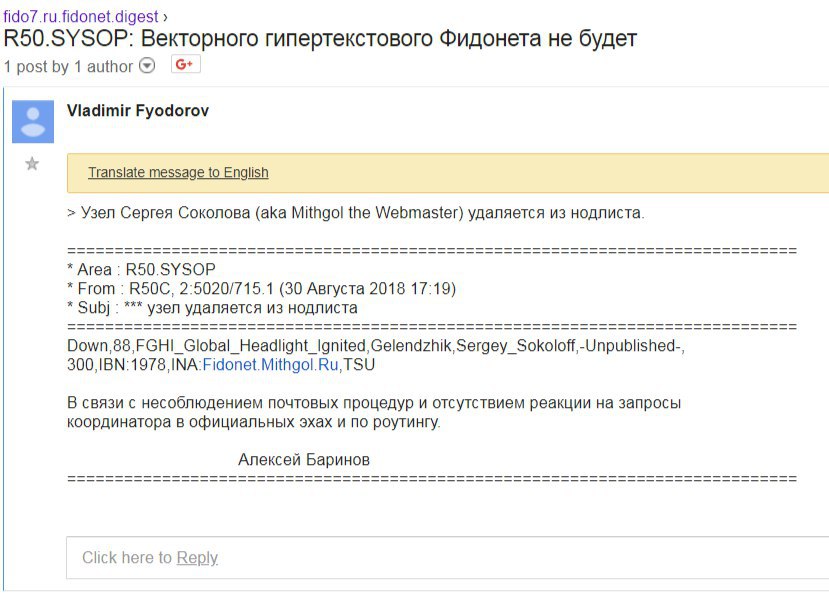Focus the Click here to Reply field
829x602 pixels.
click(x=447, y=558)
